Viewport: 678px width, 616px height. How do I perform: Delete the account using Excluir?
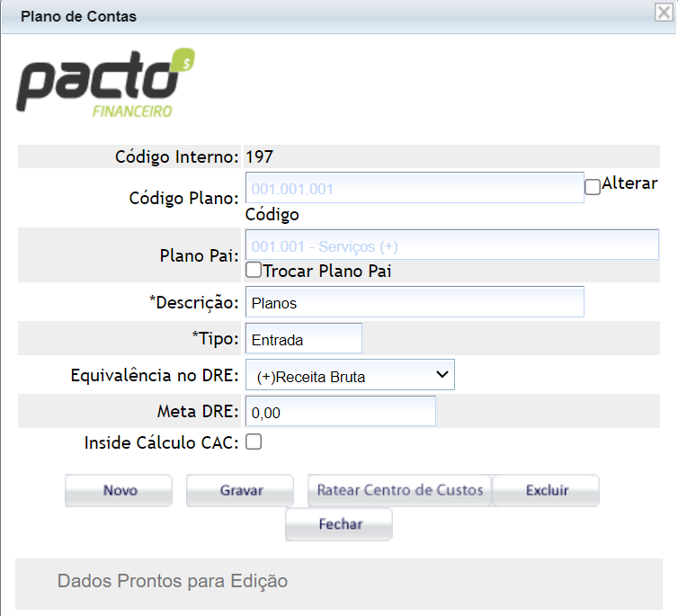pyautogui.click(x=546, y=490)
